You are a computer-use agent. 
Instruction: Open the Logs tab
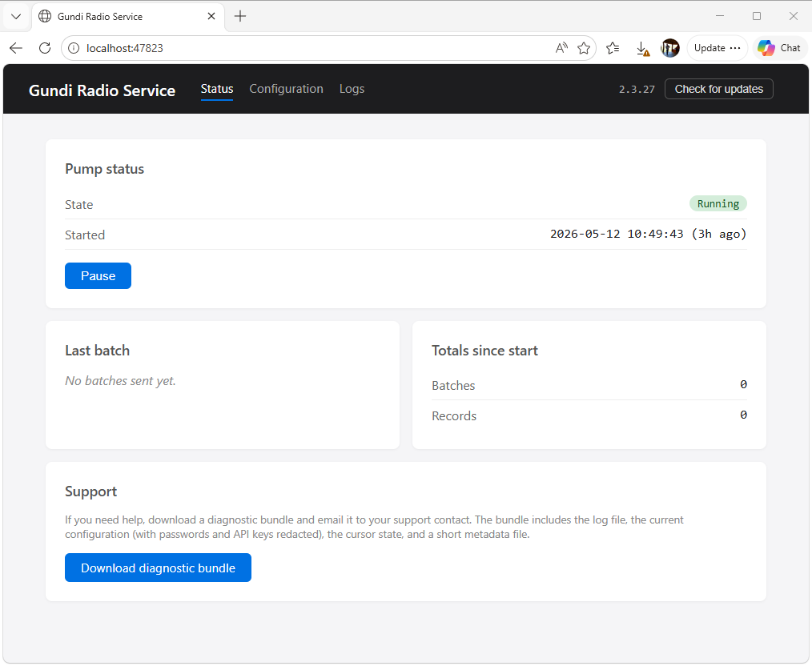click(352, 89)
